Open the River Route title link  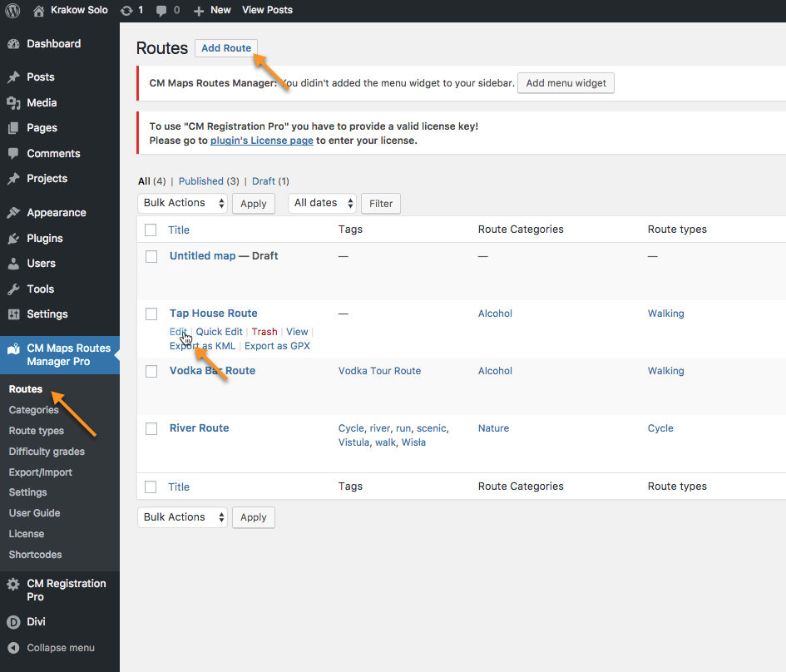point(199,428)
